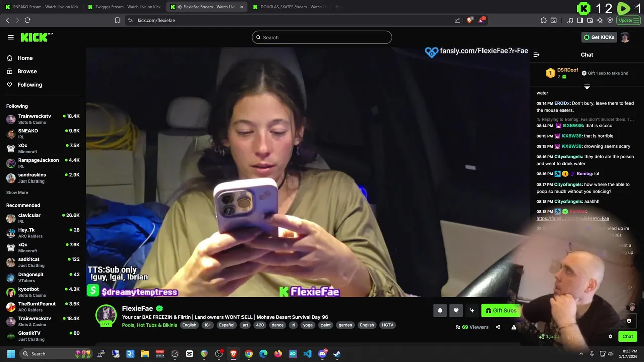Click the Kick search field
The height and width of the screenshot is (362, 644).
coord(322,37)
